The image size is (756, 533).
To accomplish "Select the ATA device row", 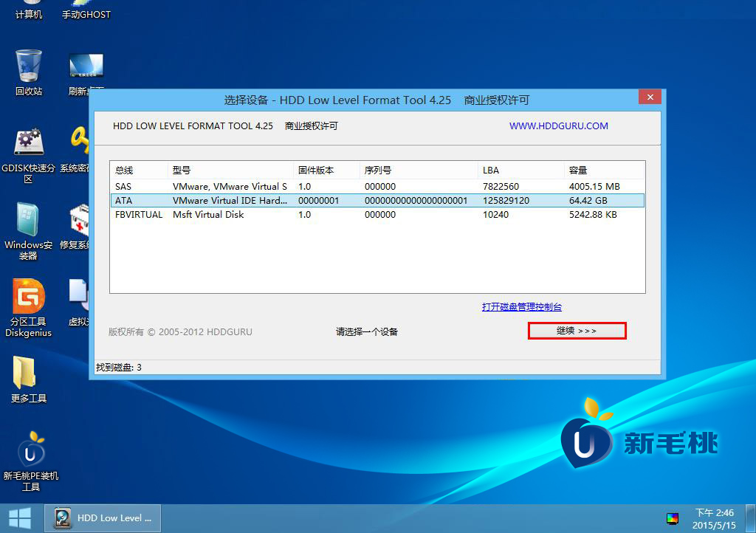I will 377,201.
